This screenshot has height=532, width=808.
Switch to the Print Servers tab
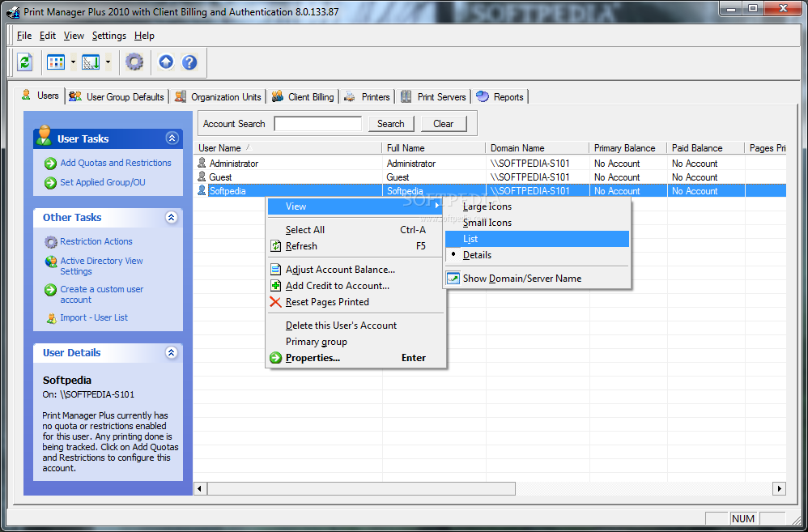tap(434, 97)
